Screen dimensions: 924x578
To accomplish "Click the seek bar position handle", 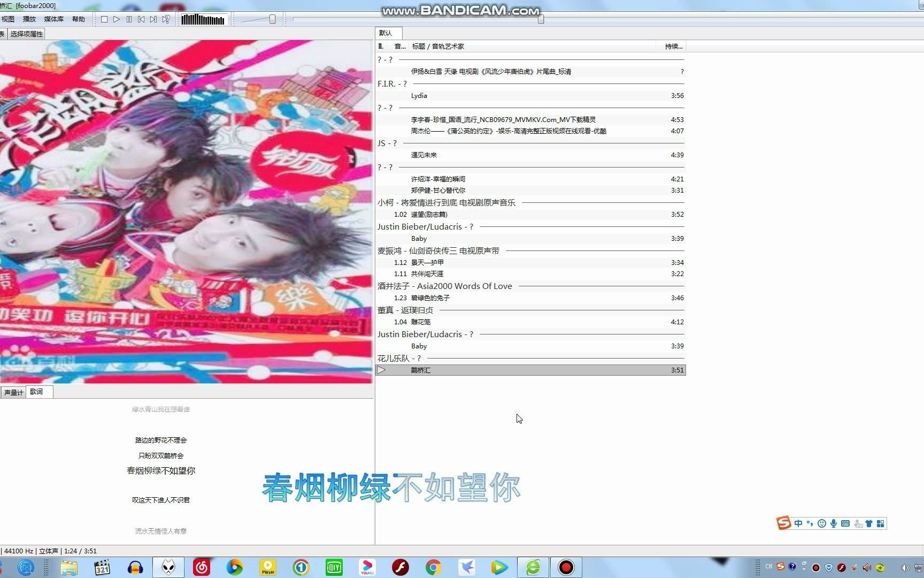I will 541,19.
